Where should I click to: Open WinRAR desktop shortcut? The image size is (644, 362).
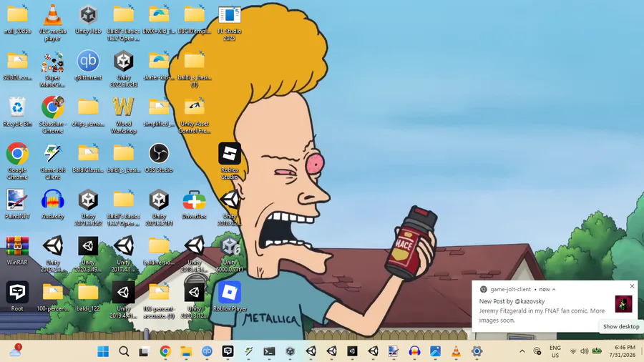point(17,250)
